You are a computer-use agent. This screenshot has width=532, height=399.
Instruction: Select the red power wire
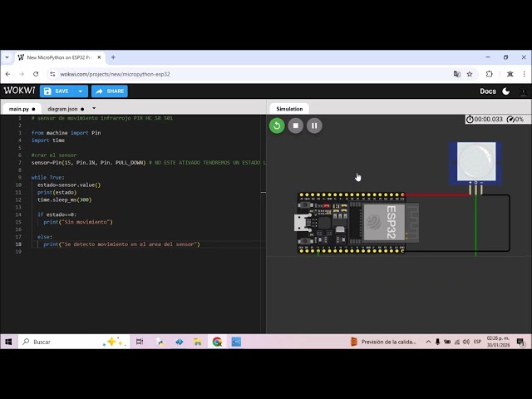437,195
